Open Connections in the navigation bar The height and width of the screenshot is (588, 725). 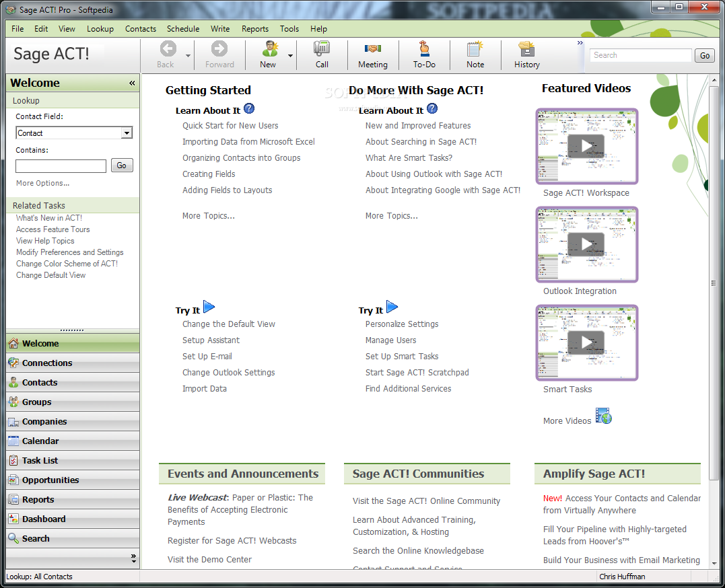(x=73, y=363)
